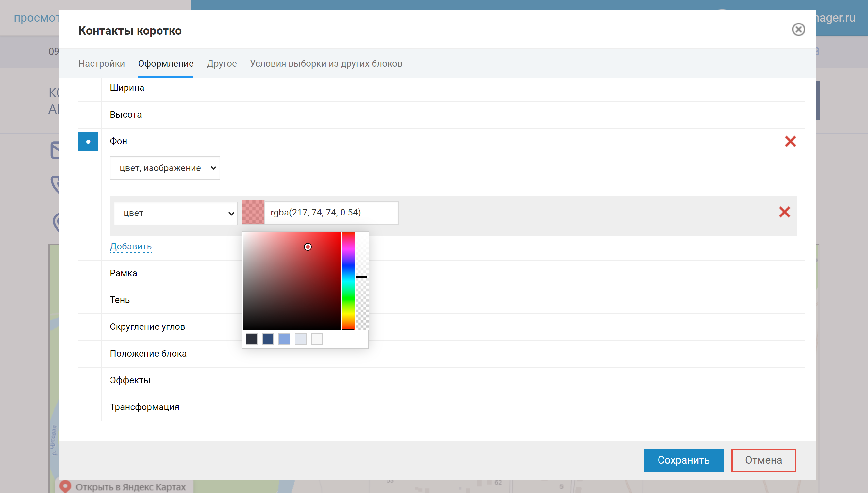This screenshot has height=493, width=868.
Task: Choose the white preset swatch
Action: pyautogui.click(x=317, y=339)
